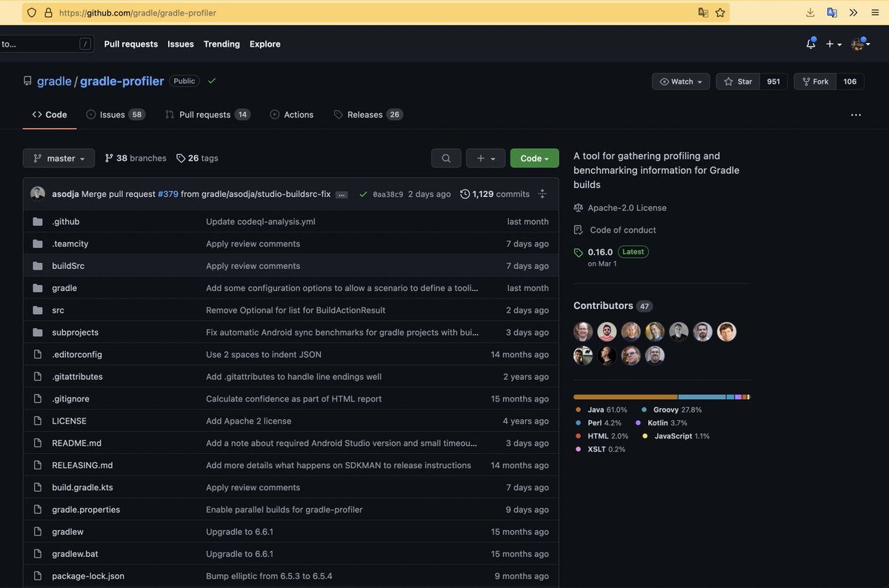Open the README.md file
Screen dimensions: 889x588
click(76, 443)
